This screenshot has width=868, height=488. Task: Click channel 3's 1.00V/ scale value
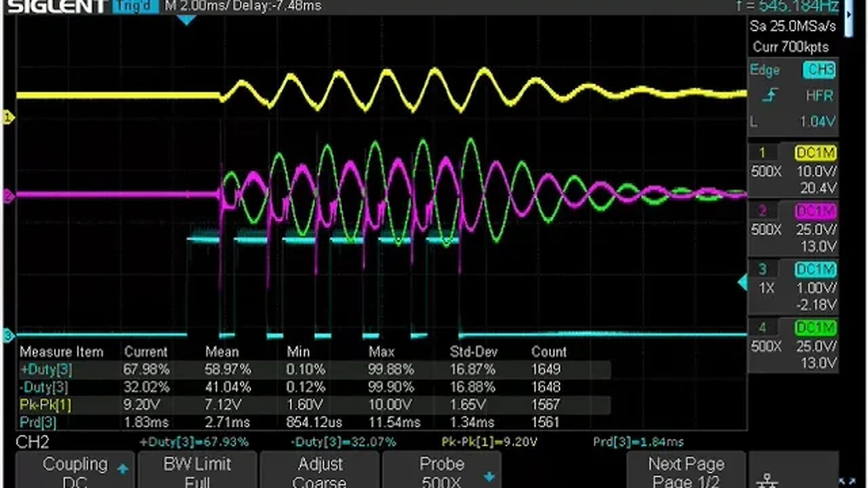(x=816, y=287)
